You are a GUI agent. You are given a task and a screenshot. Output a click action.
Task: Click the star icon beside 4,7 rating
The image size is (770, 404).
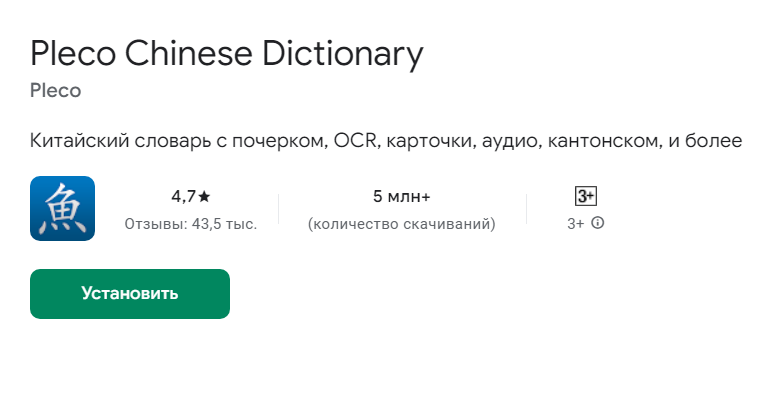pos(204,196)
